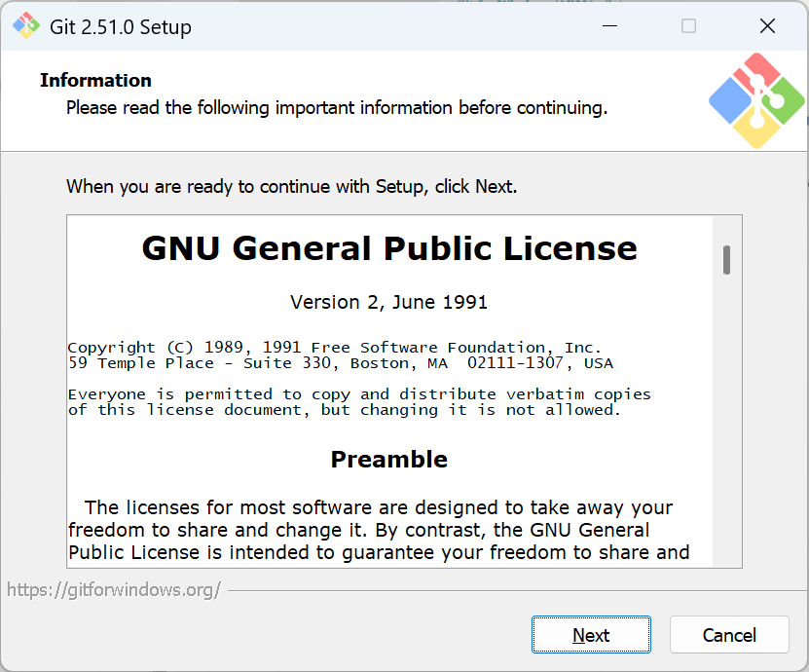This screenshot has width=809, height=672.
Task: Click the disabled maximize button
Action: tap(688, 25)
